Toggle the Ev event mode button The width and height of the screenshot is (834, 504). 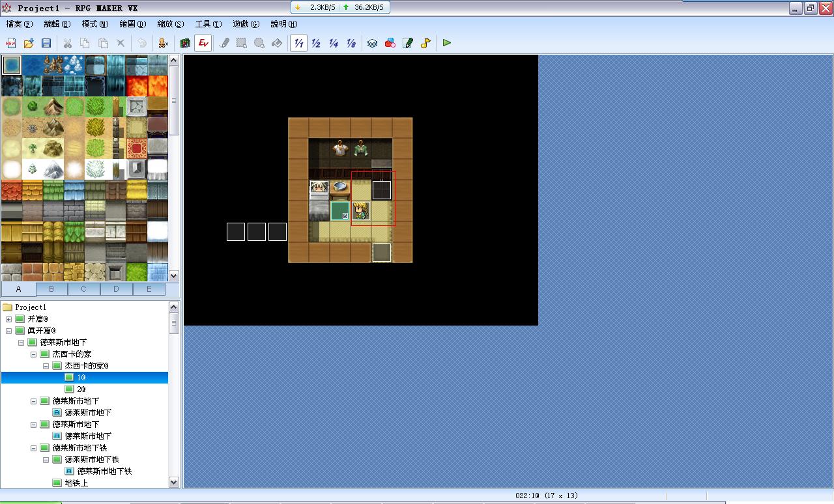coord(203,43)
